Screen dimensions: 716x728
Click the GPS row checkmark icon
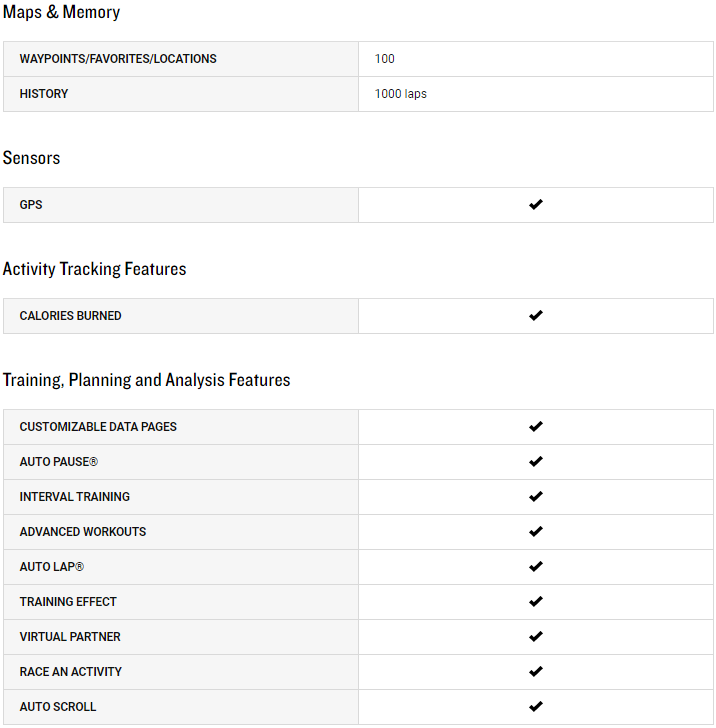coord(536,205)
